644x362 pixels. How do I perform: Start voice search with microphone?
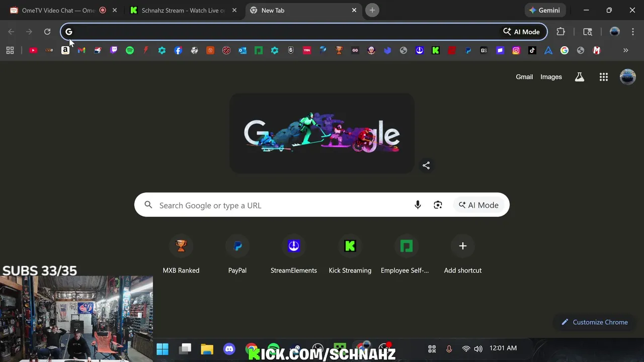pyautogui.click(x=418, y=205)
